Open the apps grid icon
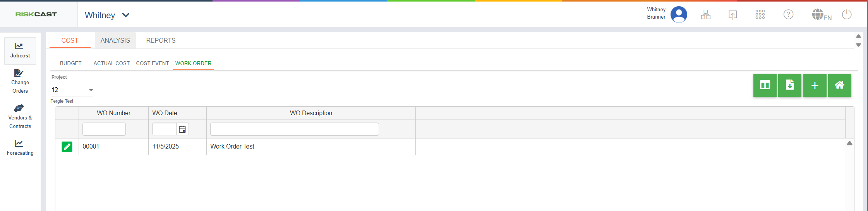The image size is (868, 211). pyautogui.click(x=760, y=15)
